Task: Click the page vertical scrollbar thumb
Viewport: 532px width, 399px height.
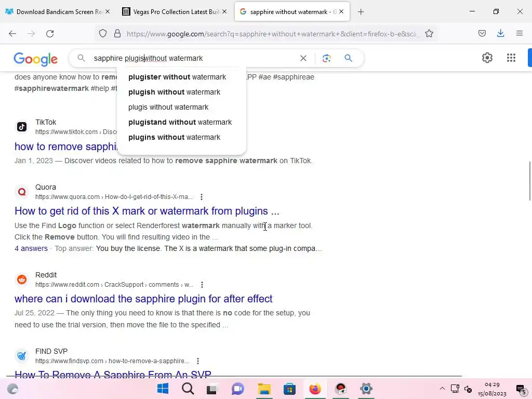Action: pyautogui.click(x=529, y=181)
